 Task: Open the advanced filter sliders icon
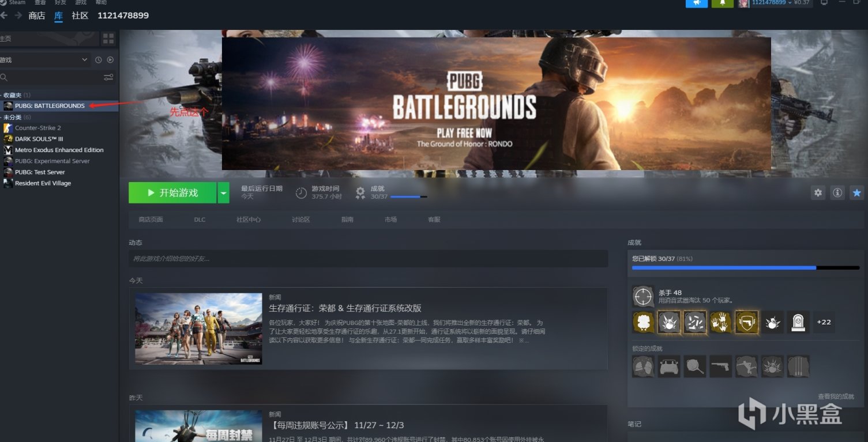click(x=108, y=77)
